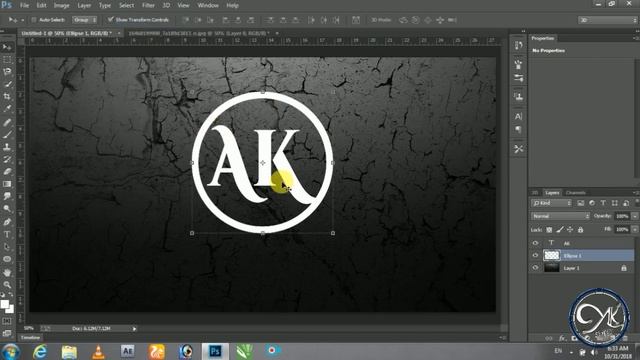Toggle lock transparent pixels
The width and height of the screenshot is (640, 360).
[x=549, y=230]
